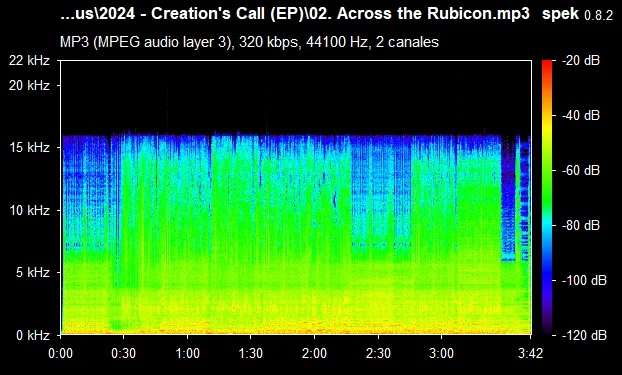Click the 3:42 end time label

coord(530,353)
